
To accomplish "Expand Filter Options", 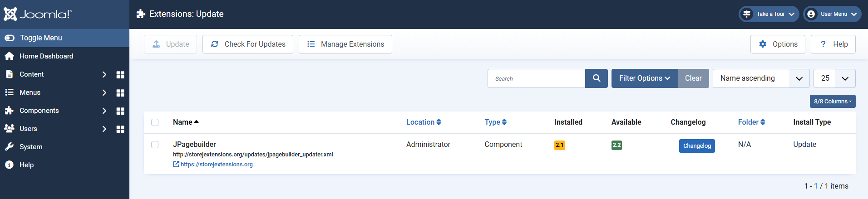I will pyautogui.click(x=645, y=78).
